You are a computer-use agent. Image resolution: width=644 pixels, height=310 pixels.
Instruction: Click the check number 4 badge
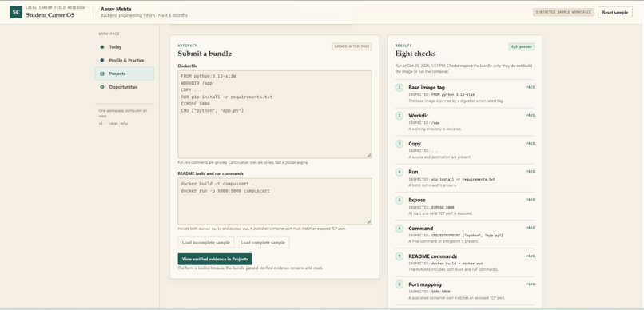(x=400, y=172)
